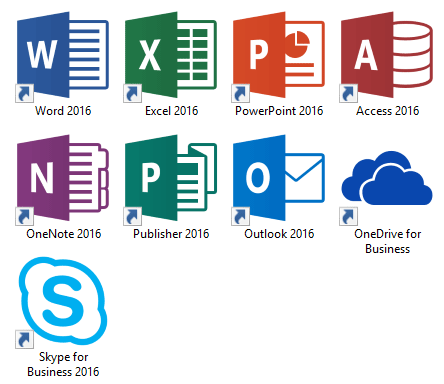Click the OneDrive for Business cloud icon
This screenshot has width=444, height=384.
(387, 178)
